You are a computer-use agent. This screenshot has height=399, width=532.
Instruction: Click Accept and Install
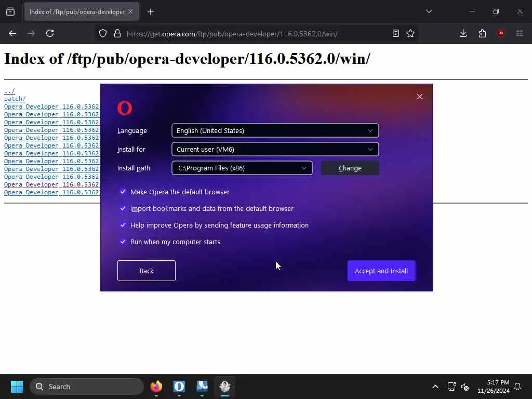(x=381, y=271)
